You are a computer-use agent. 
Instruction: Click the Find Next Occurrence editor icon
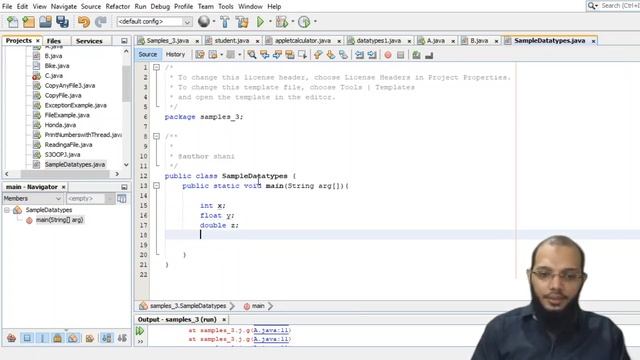point(277,55)
